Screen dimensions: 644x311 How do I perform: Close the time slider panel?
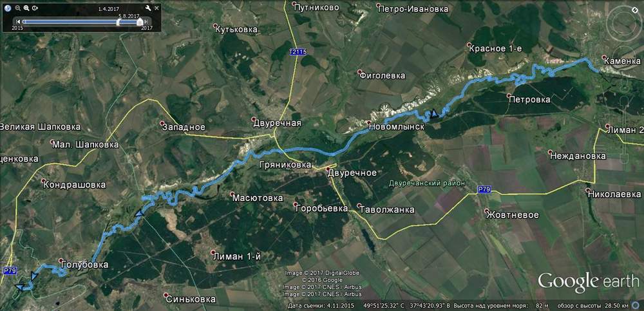point(156,8)
